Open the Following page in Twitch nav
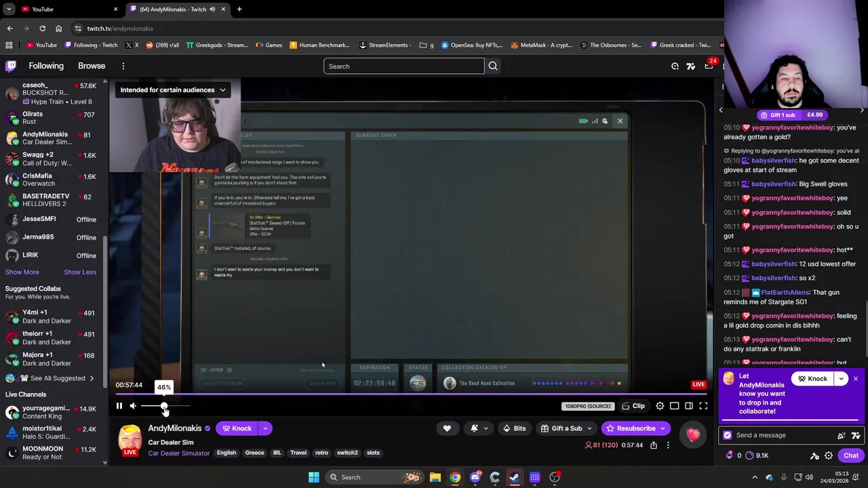This screenshot has width=868, height=488. coord(46,66)
